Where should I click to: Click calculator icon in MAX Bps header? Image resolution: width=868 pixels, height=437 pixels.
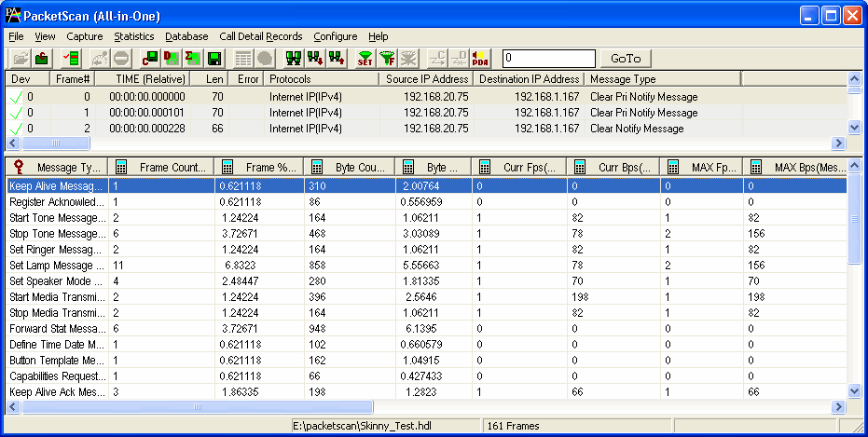pyautogui.click(x=757, y=167)
